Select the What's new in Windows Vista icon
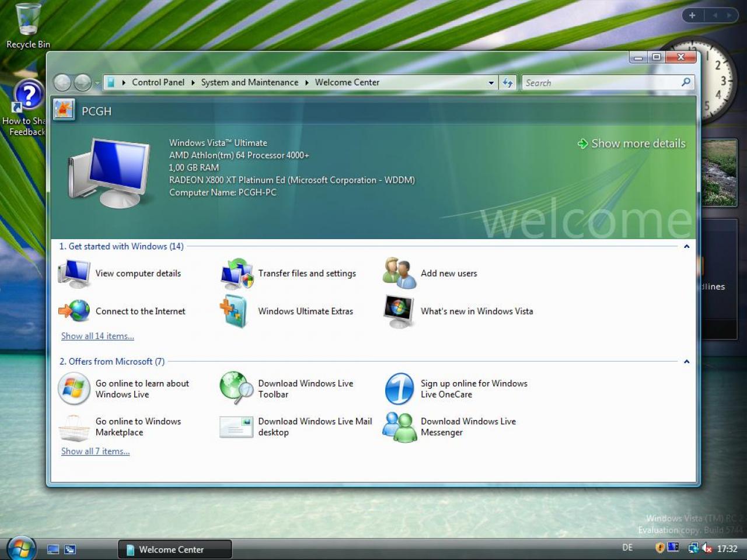This screenshot has width=747, height=560. (399, 311)
